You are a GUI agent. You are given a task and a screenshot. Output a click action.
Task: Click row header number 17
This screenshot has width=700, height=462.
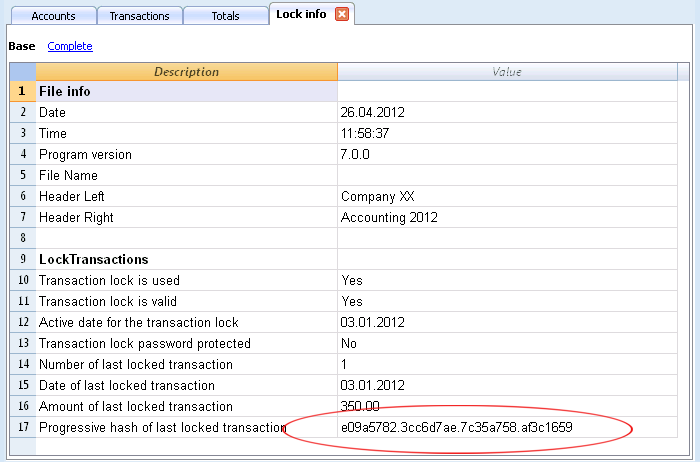(x=23, y=427)
